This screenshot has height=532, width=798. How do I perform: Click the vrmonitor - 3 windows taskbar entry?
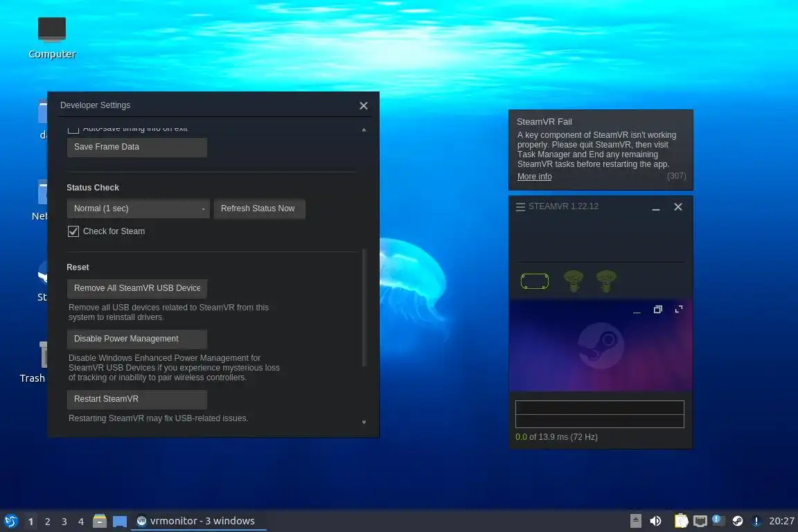199,521
